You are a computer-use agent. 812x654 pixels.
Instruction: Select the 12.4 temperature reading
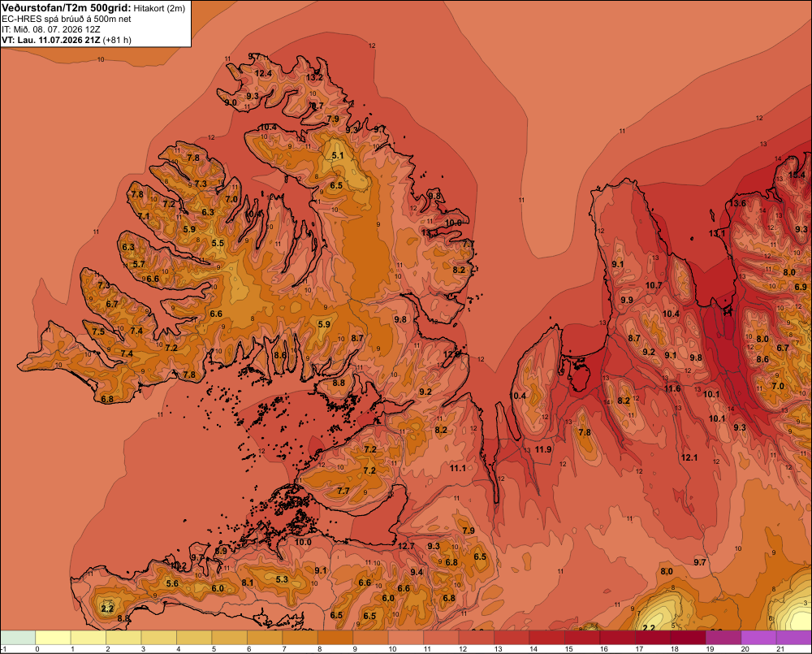[x=263, y=74]
